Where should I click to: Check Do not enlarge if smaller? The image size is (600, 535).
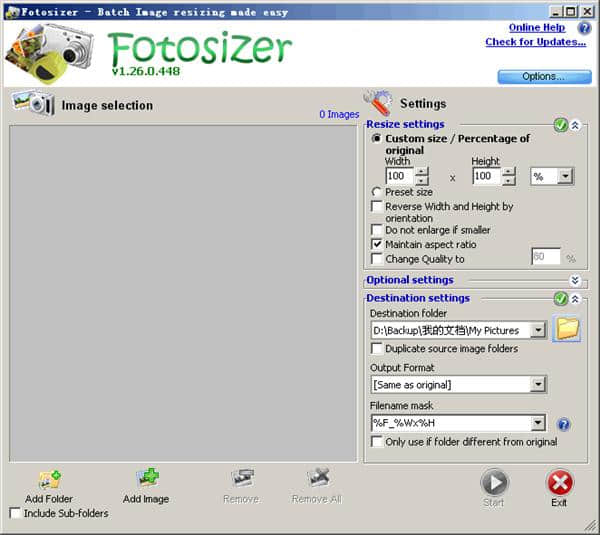tap(377, 230)
